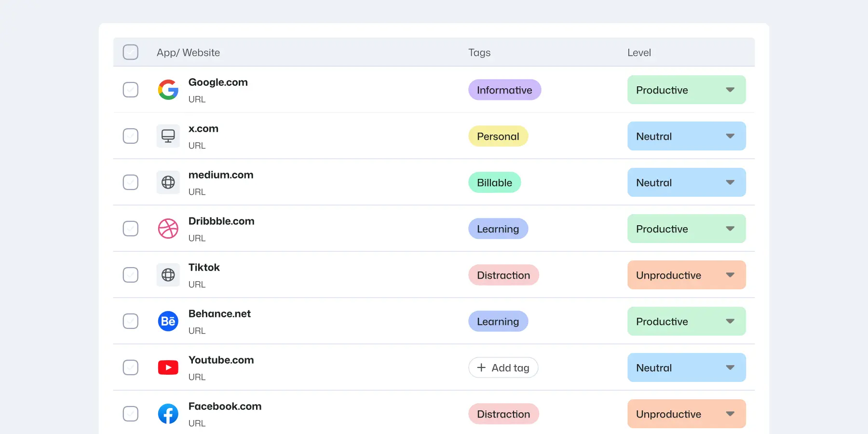Check the x.com row checkbox
The height and width of the screenshot is (434, 868).
tap(131, 136)
